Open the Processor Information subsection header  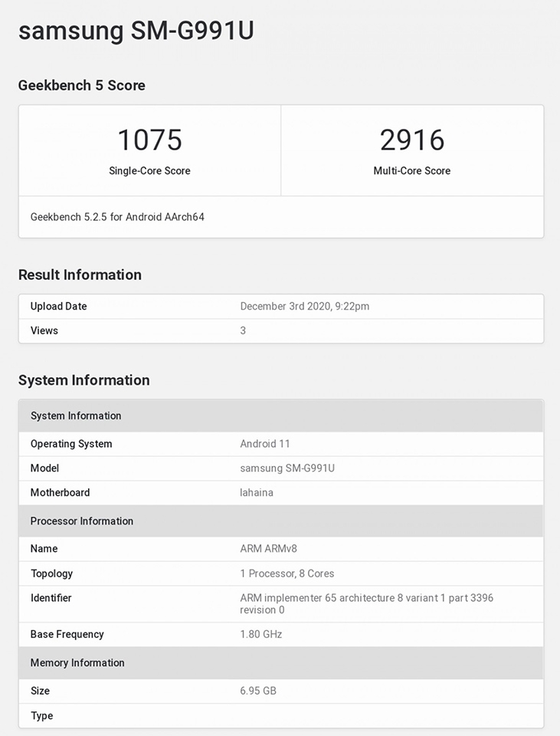(x=81, y=521)
